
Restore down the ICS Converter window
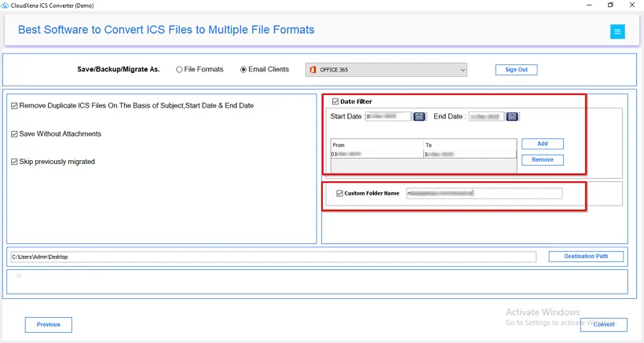point(610,5)
